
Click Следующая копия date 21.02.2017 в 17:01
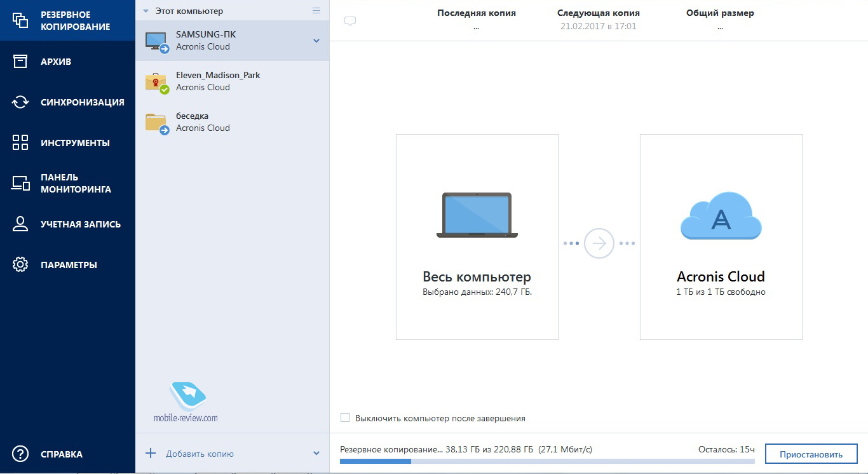click(x=599, y=26)
